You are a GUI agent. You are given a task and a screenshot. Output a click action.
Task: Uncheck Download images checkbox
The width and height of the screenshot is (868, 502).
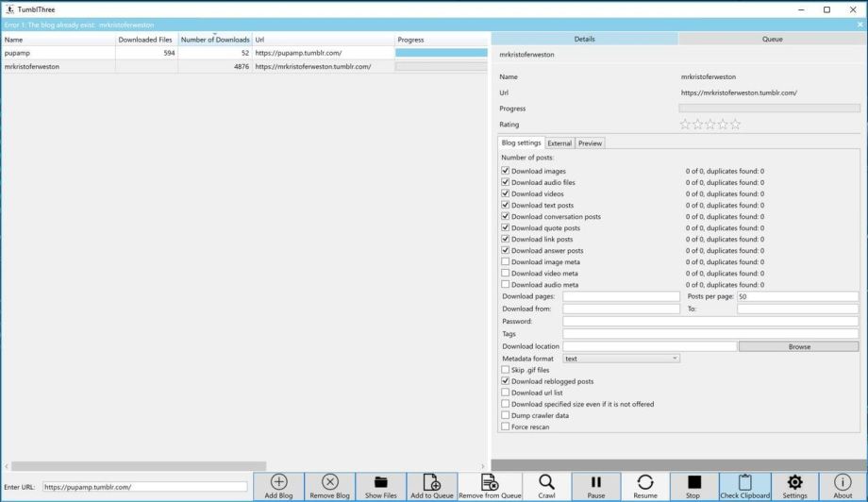(506, 172)
